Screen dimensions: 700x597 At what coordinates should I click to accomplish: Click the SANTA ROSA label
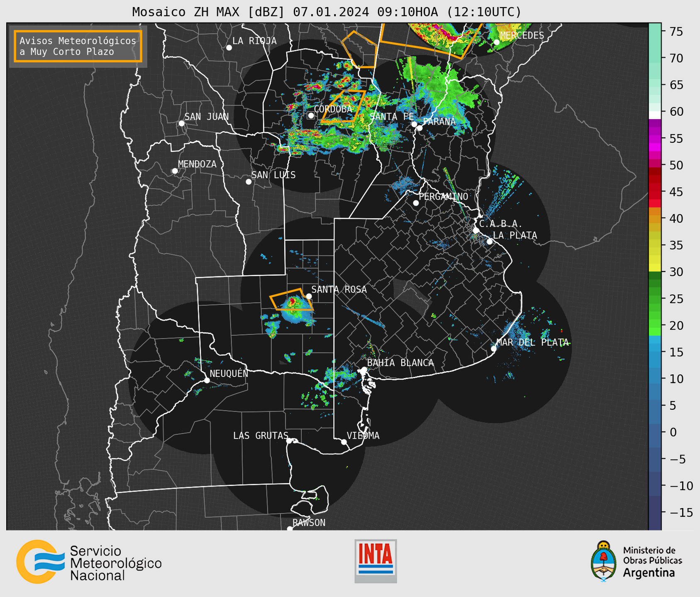coord(339,289)
